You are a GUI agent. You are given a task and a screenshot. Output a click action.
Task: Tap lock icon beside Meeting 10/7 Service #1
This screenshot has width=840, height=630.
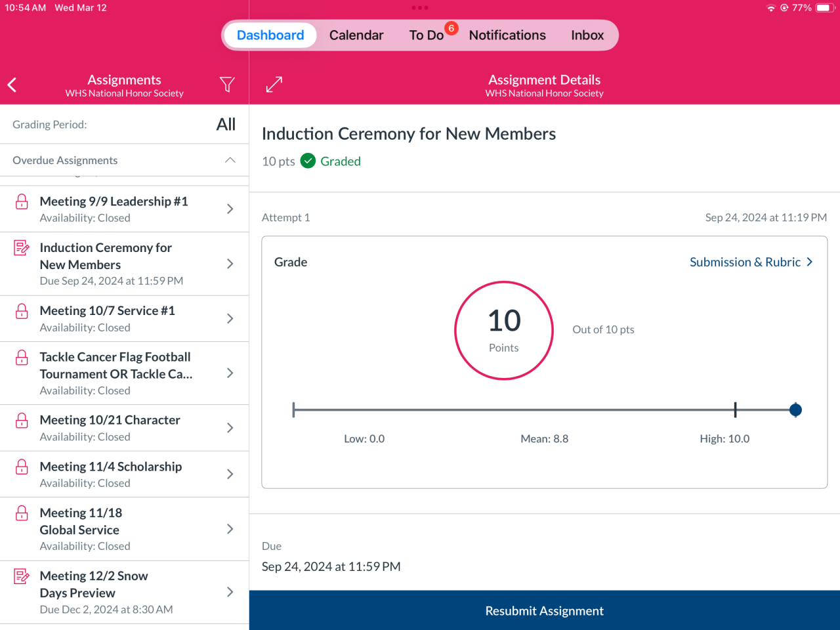coord(22,311)
